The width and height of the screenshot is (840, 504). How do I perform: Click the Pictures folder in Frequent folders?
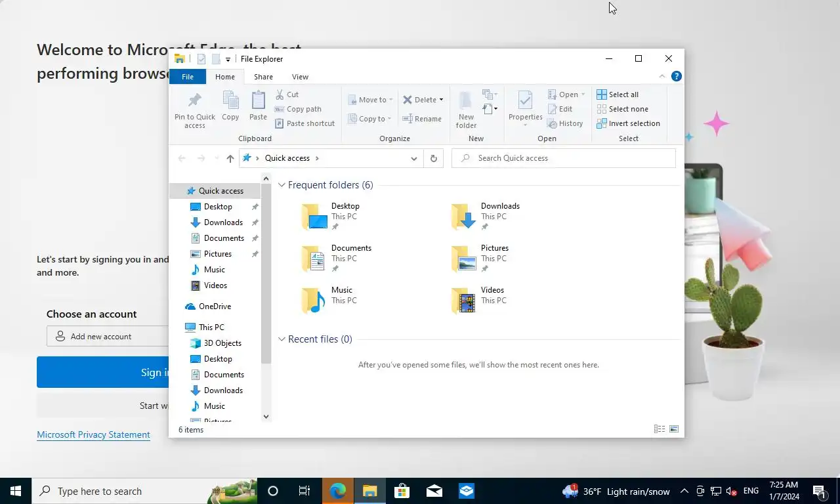pos(480,259)
